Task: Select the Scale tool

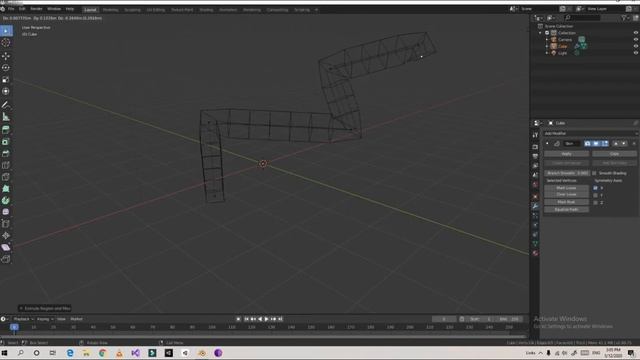Action: coord(6,79)
